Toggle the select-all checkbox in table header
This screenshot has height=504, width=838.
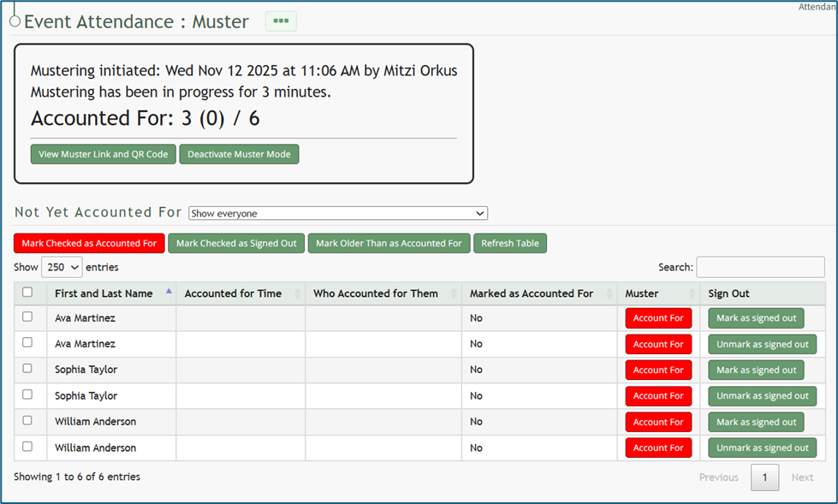pos(27,293)
